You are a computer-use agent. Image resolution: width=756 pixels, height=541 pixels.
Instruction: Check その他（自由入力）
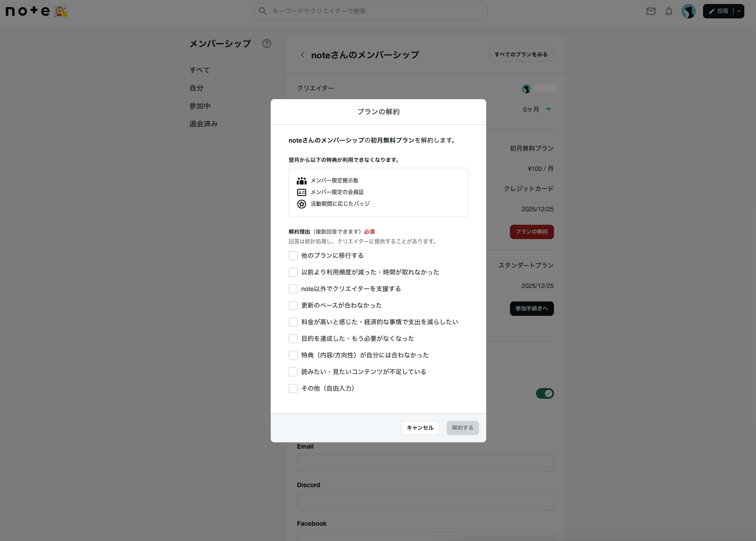[293, 388]
